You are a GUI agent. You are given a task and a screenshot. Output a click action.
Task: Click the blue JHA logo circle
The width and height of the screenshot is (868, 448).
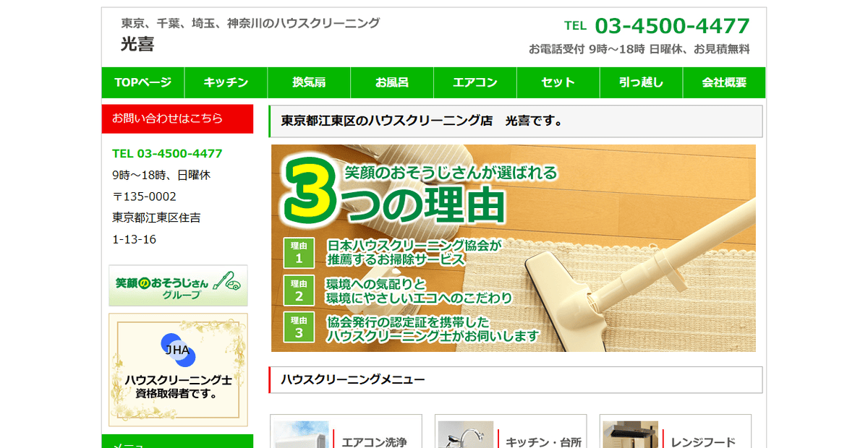(x=178, y=350)
